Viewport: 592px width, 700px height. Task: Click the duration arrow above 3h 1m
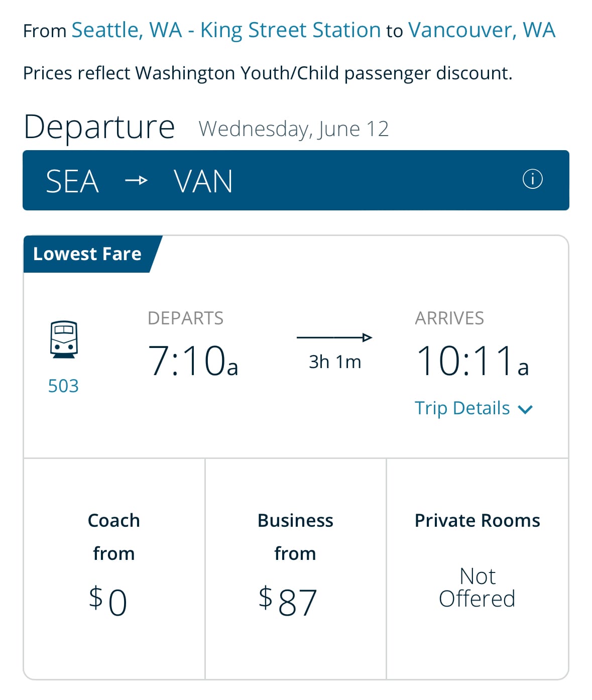[x=334, y=337]
